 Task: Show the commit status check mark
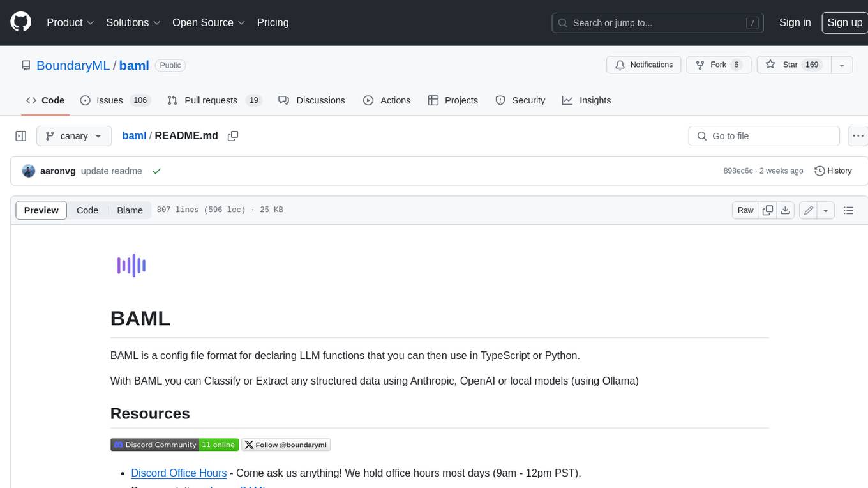point(156,171)
